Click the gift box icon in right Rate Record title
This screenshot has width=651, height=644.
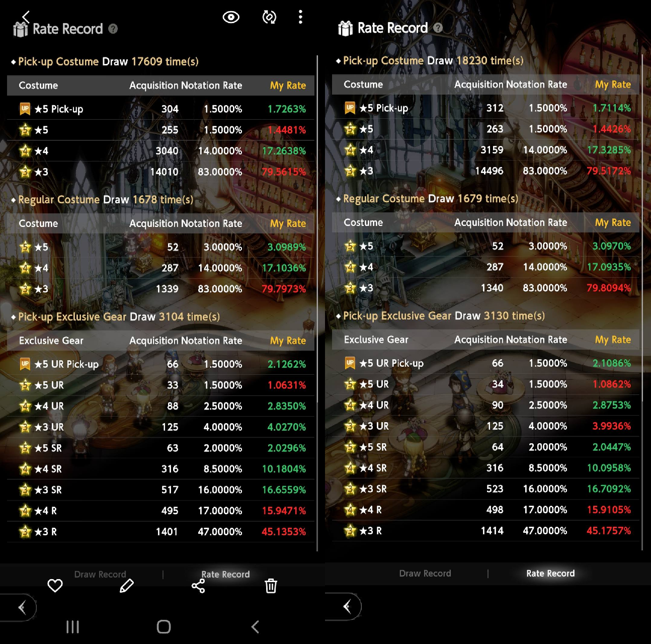(346, 28)
